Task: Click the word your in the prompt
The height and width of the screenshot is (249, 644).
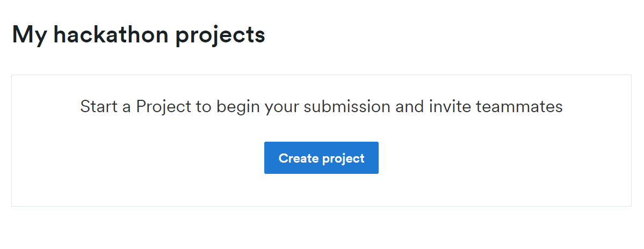Action: click(282, 107)
